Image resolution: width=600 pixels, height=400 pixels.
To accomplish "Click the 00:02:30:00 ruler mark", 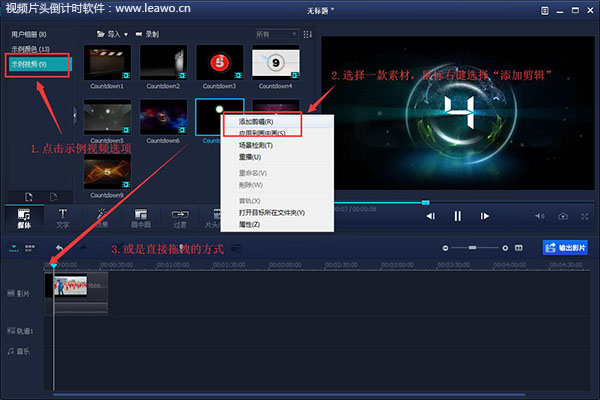I will coord(341,265).
